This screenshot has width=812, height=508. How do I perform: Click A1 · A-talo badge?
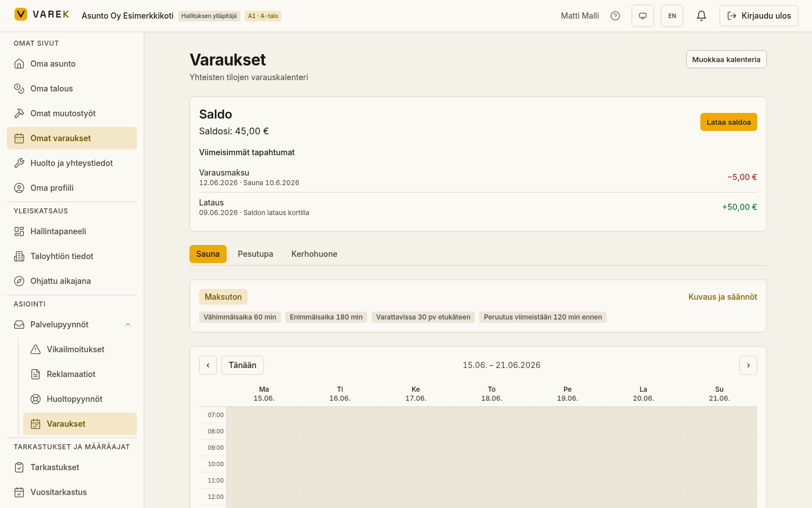tap(263, 16)
